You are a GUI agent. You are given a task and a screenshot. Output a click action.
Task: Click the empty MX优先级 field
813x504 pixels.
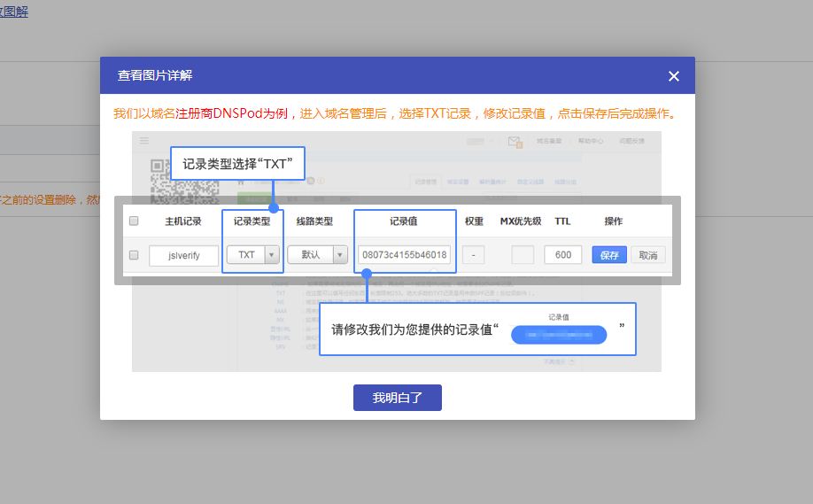(523, 255)
